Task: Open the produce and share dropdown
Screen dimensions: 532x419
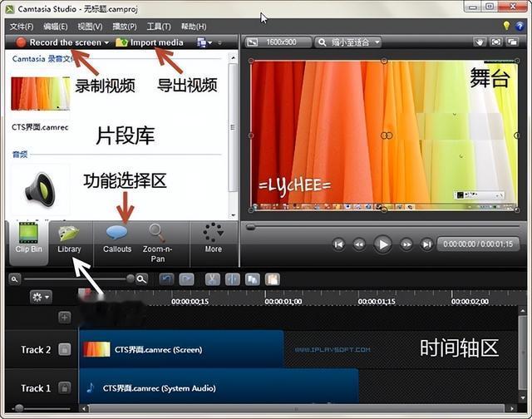Action: pyautogui.click(x=204, y=42)
